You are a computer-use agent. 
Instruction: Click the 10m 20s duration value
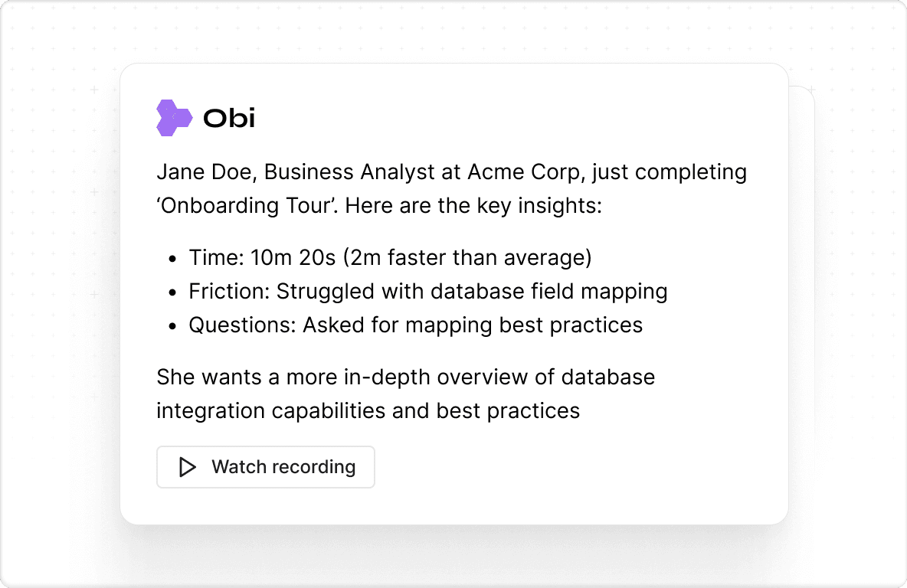click(x=293, y=258)
